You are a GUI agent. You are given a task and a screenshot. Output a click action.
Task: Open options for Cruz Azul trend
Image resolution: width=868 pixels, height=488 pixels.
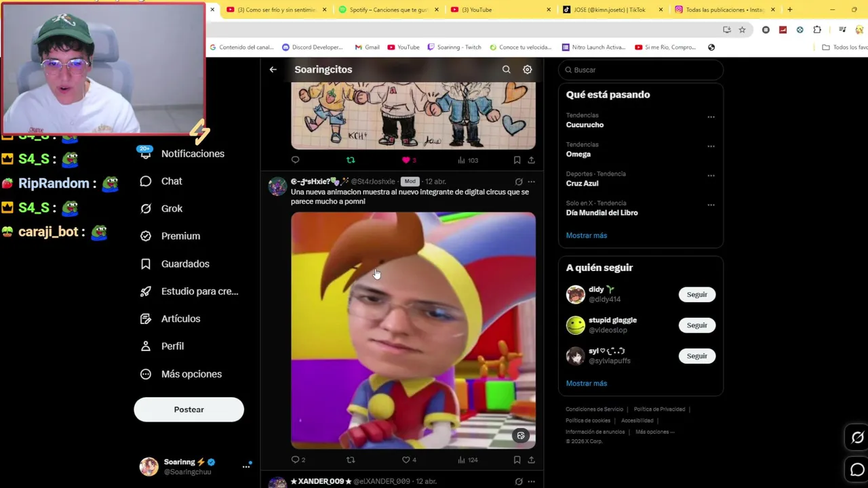(x=711, y=175)
